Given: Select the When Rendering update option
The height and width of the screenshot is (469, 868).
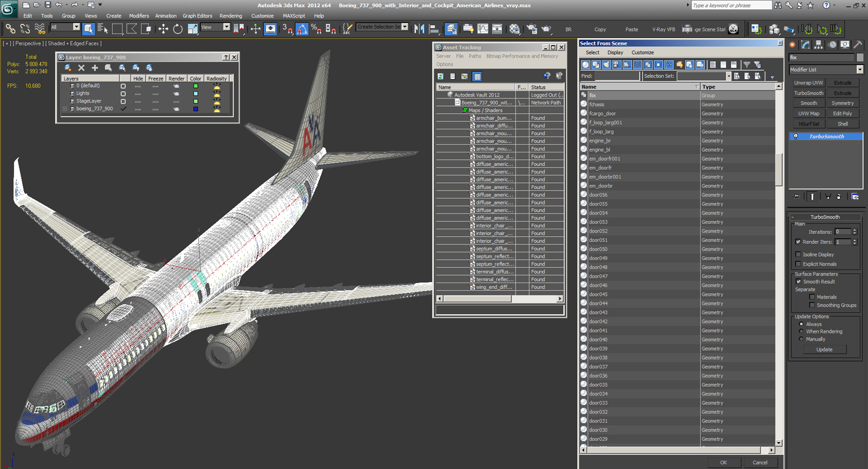Looking at the screenshot, I should tap(802, 332).
